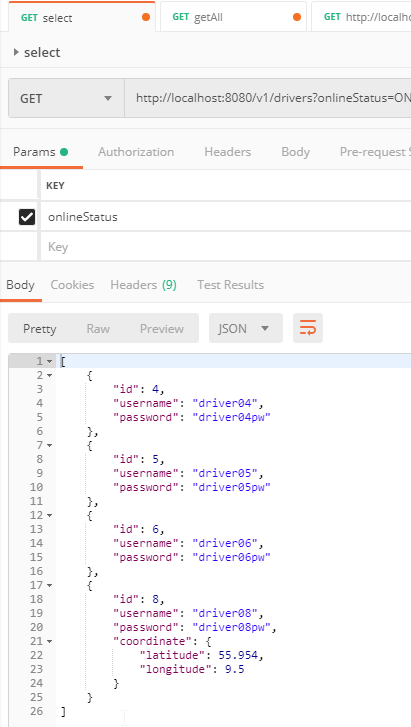
Task: Click the orange wrap lines icon
Action: pyautogui.click(x=308, y=328)
